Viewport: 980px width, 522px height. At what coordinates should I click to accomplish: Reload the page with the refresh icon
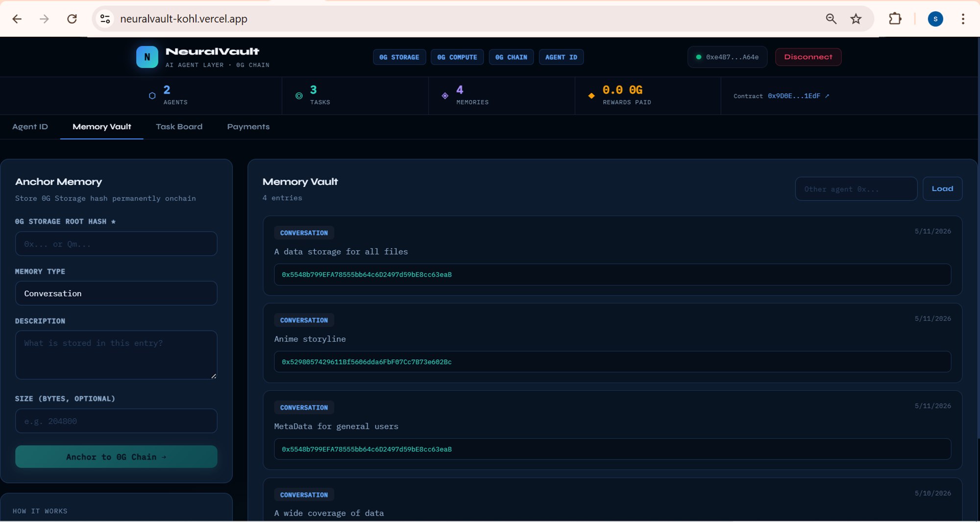click(x=72, y=19)
